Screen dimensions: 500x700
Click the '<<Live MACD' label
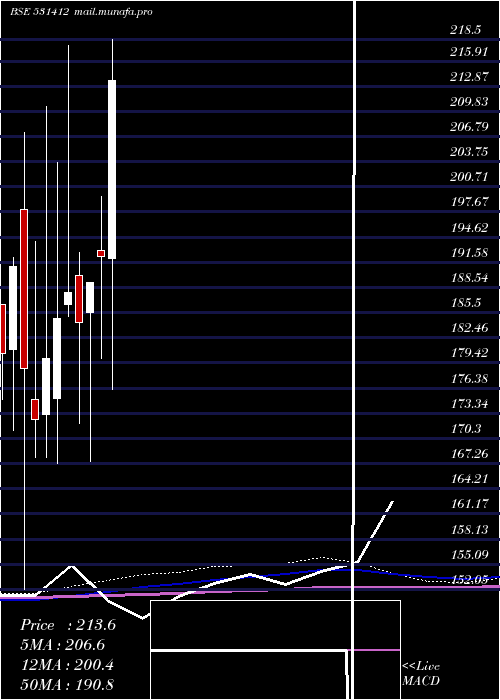click(421, 673)
